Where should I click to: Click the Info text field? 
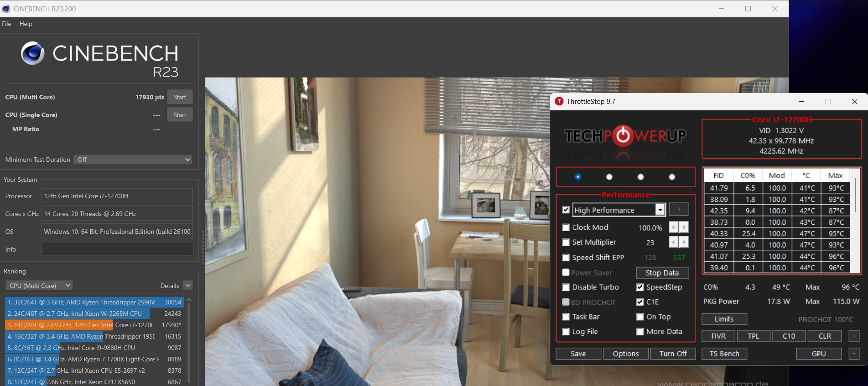tap(117, 249)
